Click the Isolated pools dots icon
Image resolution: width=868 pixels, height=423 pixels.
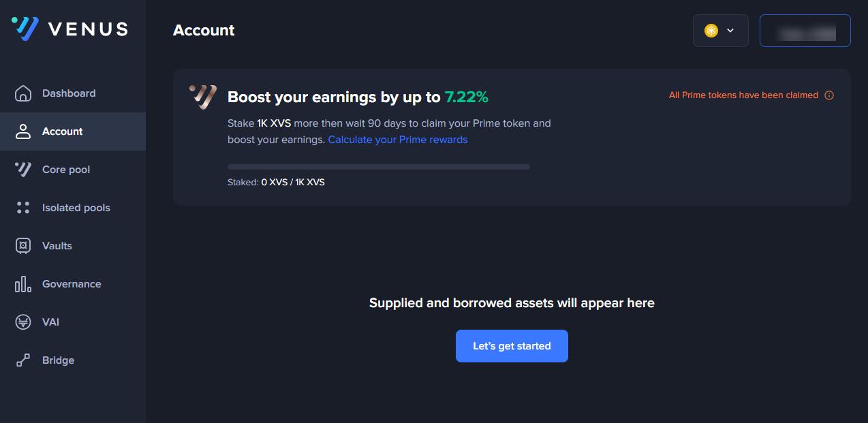23,208
